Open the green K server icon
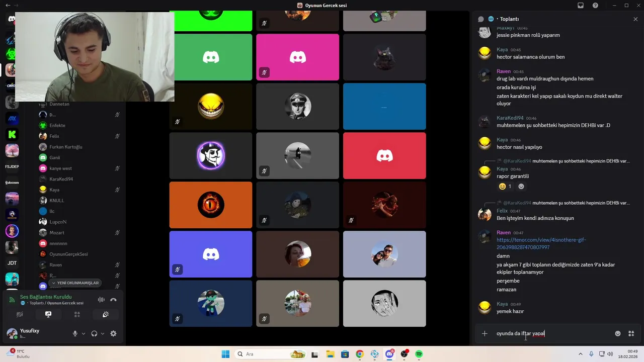644x362 pixels. coord(12,134)
